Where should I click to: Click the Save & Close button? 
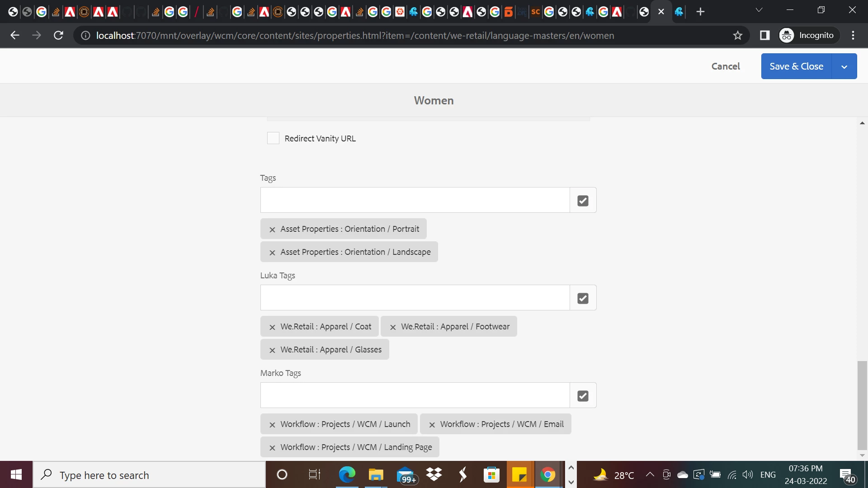796,66
